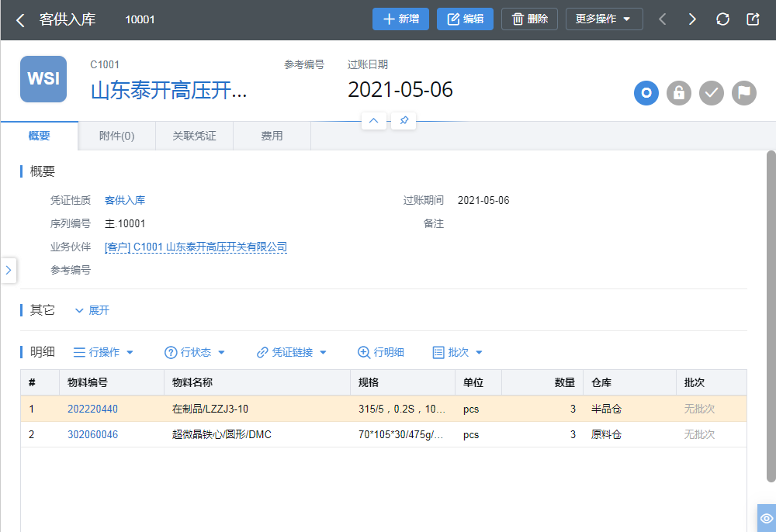Click the 新增 add button

click(400, 19)
